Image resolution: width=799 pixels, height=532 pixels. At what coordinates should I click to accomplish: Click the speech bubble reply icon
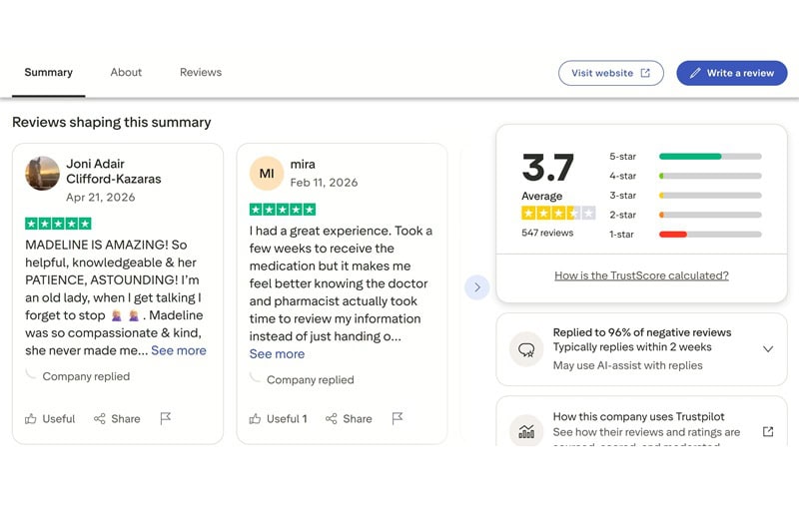[x=526, y=349]
